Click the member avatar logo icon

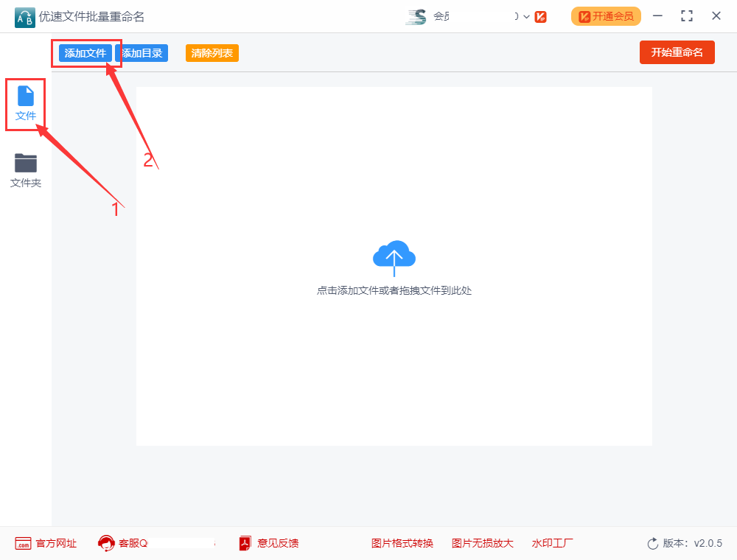click(416, 17)
